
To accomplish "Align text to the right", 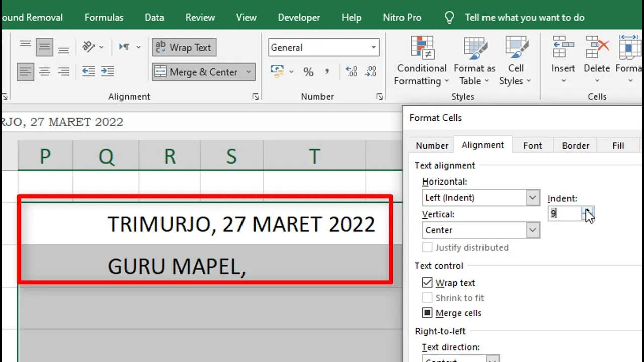I will (x=63, y=72).
